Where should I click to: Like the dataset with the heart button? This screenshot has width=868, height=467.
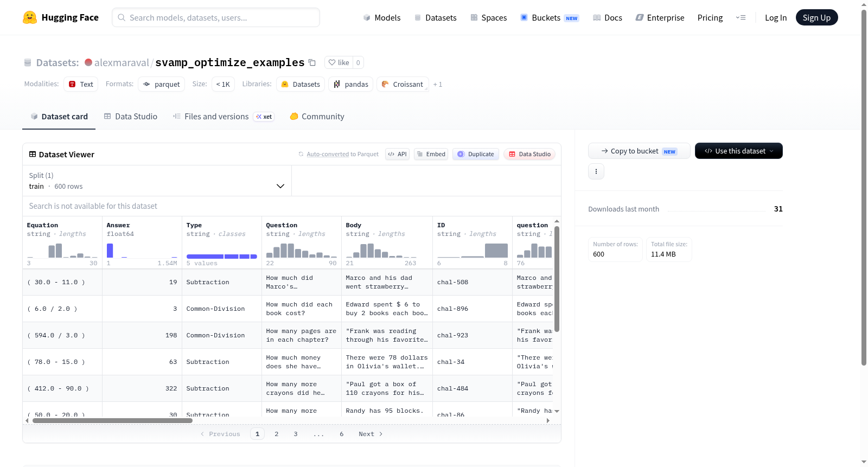339,62
